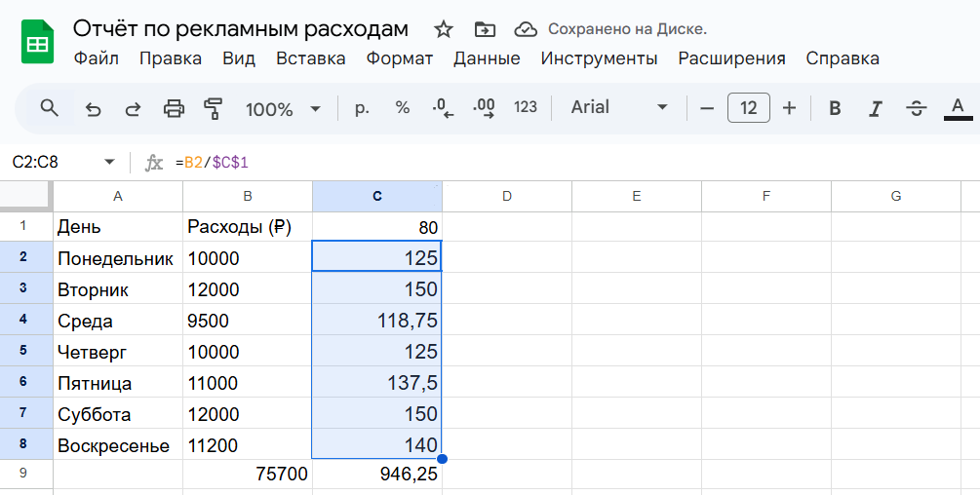This screenshot has width=980, height=495.
Task: Move document to a folder
Action: point(485,28)
